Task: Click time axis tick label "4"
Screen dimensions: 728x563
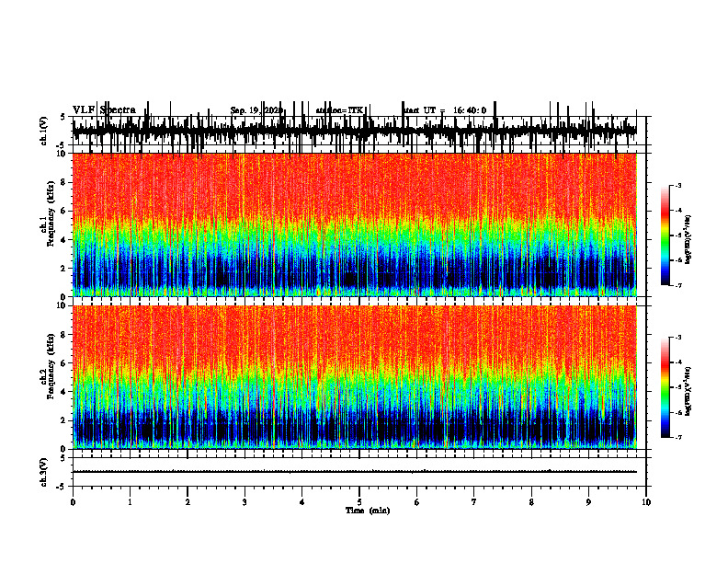Action: coord(302,502)
